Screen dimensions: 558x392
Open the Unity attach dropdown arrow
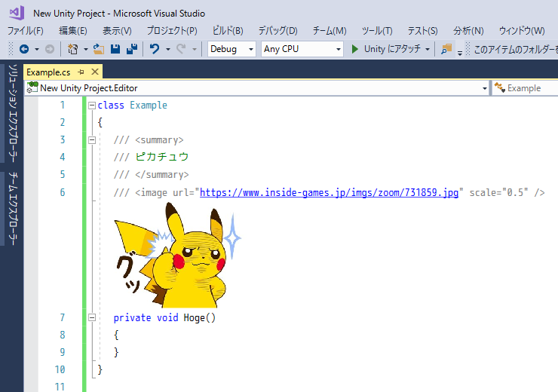point(428,49)
